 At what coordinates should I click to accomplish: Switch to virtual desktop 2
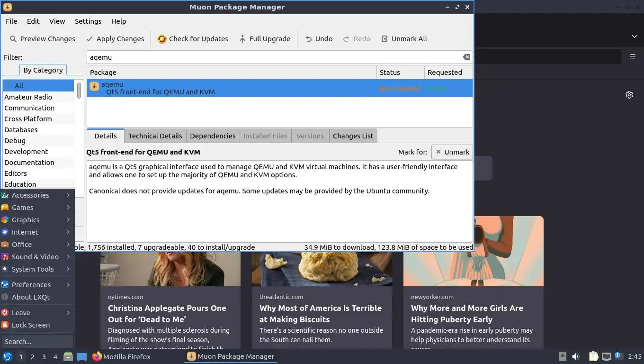(32, 357)
